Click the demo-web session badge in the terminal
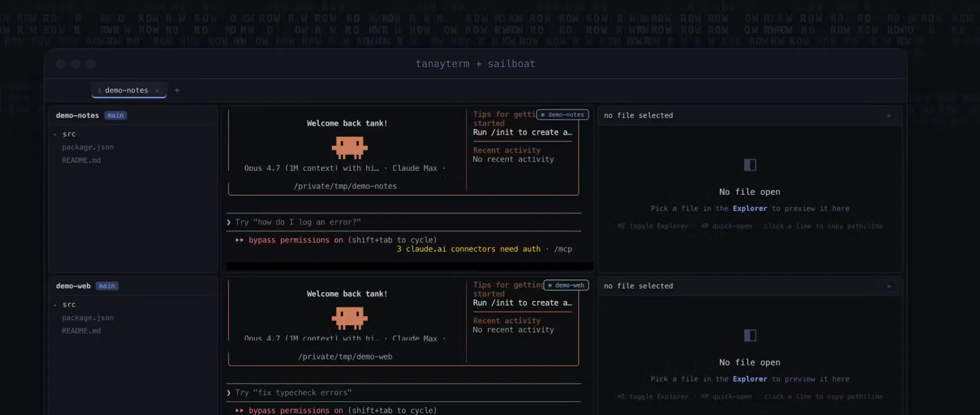980x415 pixels. (x=566, y=285)
